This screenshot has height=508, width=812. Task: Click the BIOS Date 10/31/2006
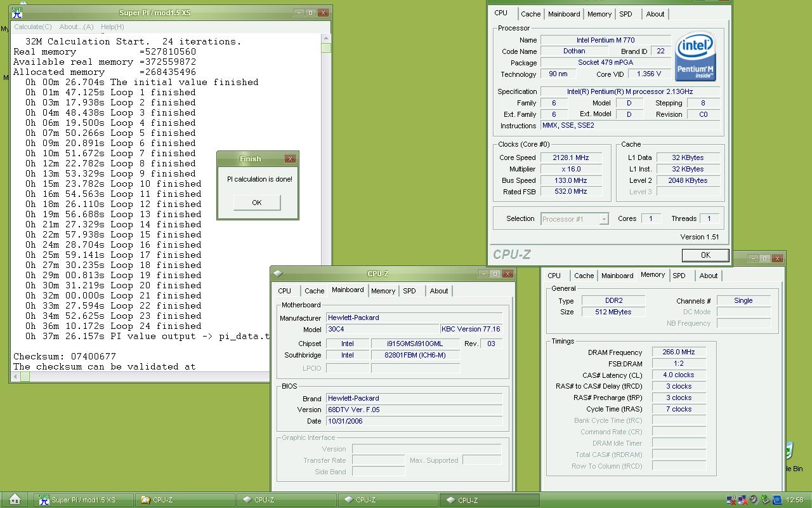coord(414,421)
